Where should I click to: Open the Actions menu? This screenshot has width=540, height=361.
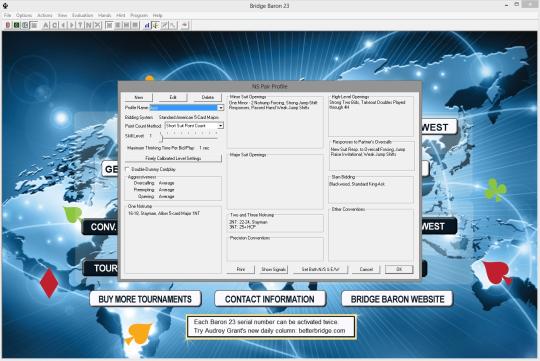tap(45, 16)
